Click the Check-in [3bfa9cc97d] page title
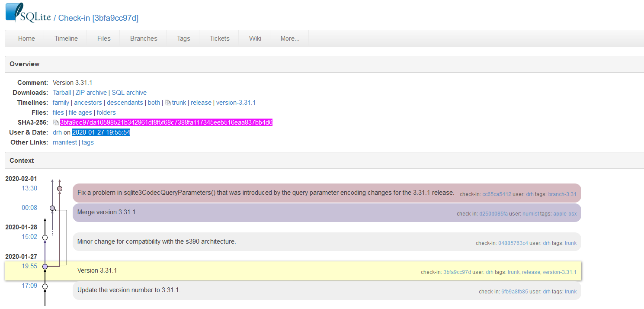 (98, 18)
